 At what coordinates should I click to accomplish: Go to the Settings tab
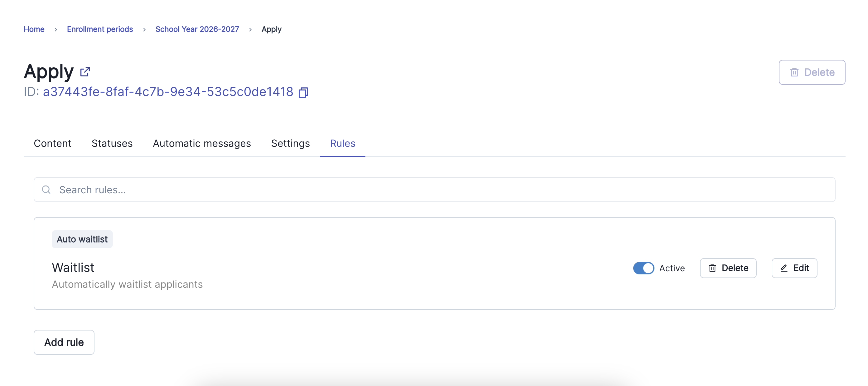[x=291, y=143]
